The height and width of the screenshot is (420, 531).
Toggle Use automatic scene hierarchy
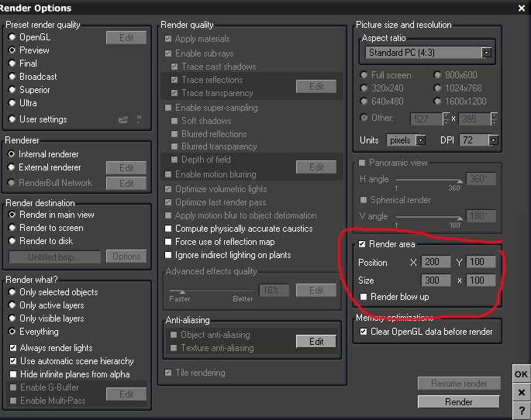pyautogui.click(x=13, y=361)
